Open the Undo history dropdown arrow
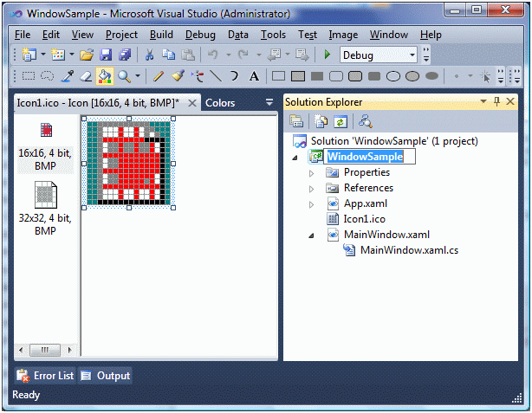Viewport: 532px width, 413px height. click(229, 55)
